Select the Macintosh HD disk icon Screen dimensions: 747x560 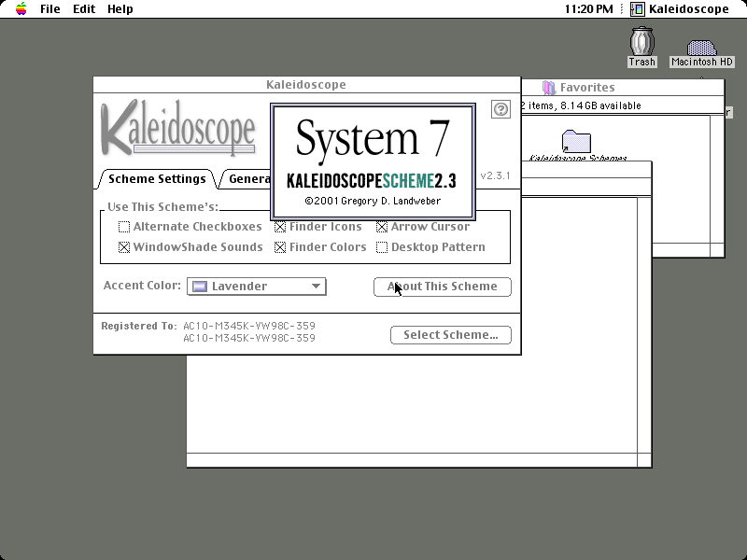[702, 53]
